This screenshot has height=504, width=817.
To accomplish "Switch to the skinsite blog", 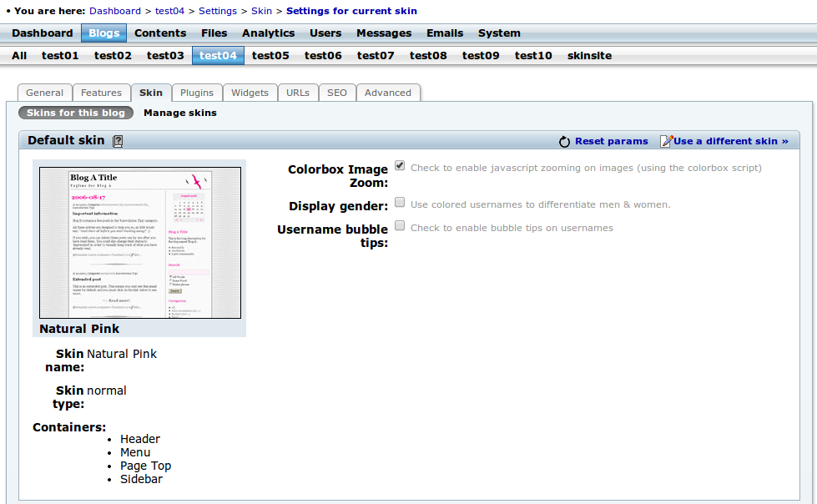I will click(x=590, y=56).
